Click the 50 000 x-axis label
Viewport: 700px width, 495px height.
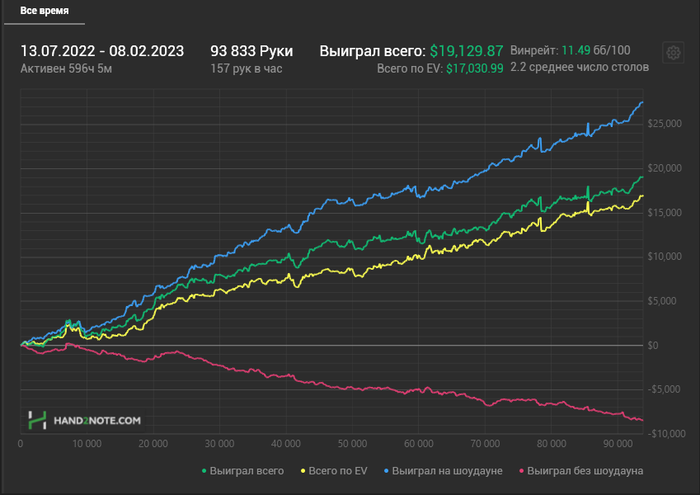(x=352, y=444)
